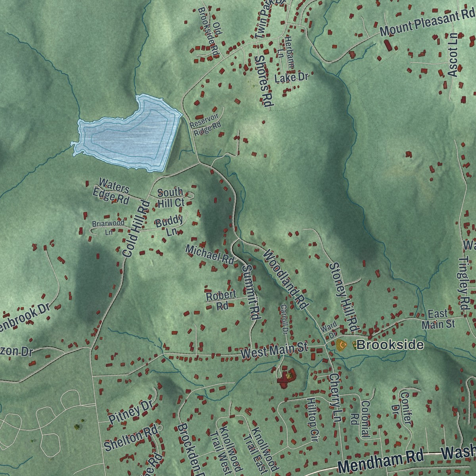This screenshot has width=476, height=476.
Task: Select the Shelton Rd label
Action: pyautogui.click(x=130, y=439)
